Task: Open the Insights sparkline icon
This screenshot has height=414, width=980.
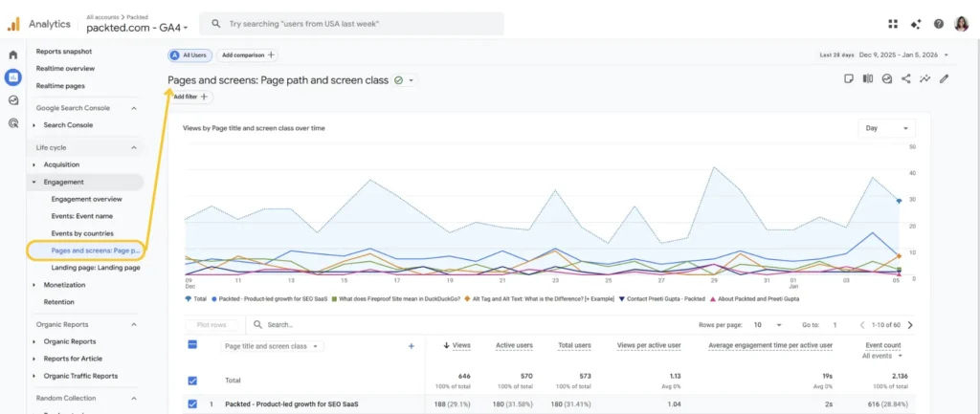Action: click(924, 79)
